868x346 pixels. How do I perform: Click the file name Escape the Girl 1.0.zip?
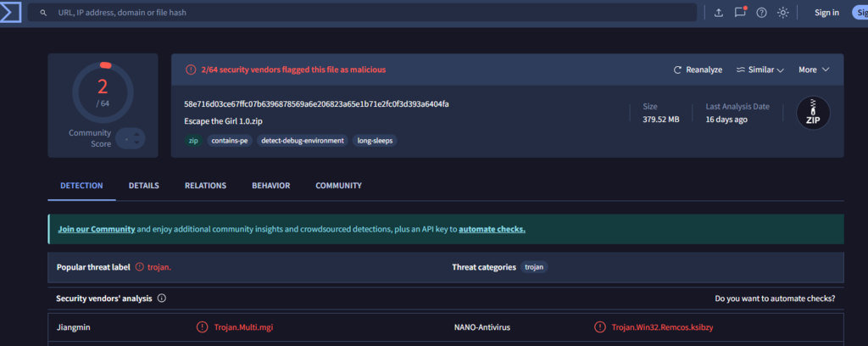point(225,120)
